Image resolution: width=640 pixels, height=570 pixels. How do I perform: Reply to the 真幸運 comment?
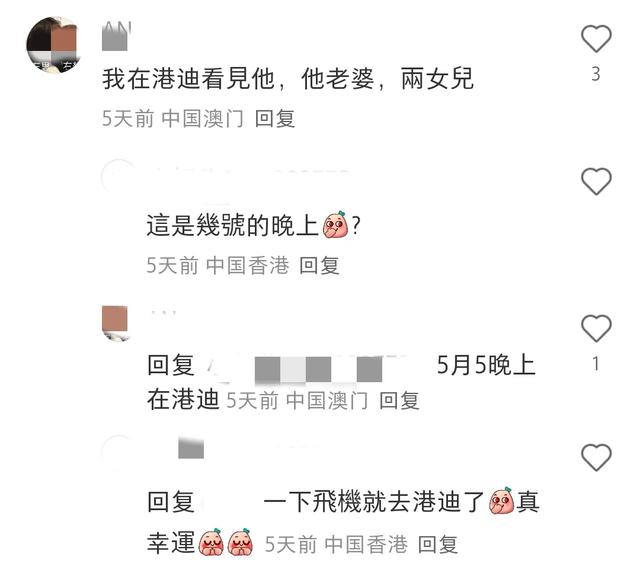(x=438, y=544)
